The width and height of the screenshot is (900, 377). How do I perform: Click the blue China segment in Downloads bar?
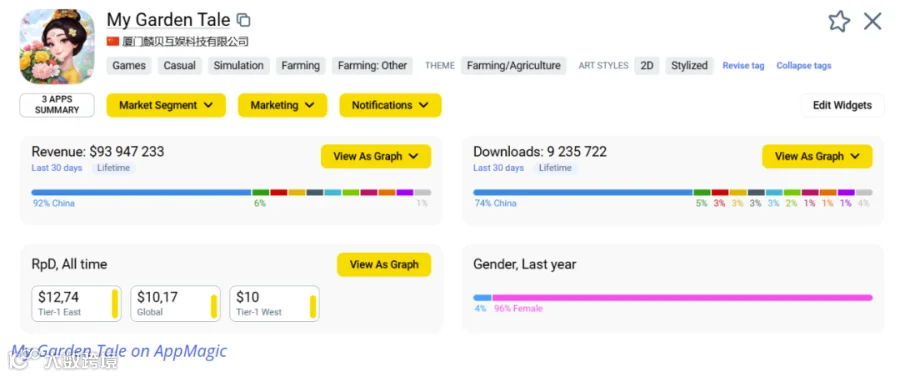[x=583, y=192]
